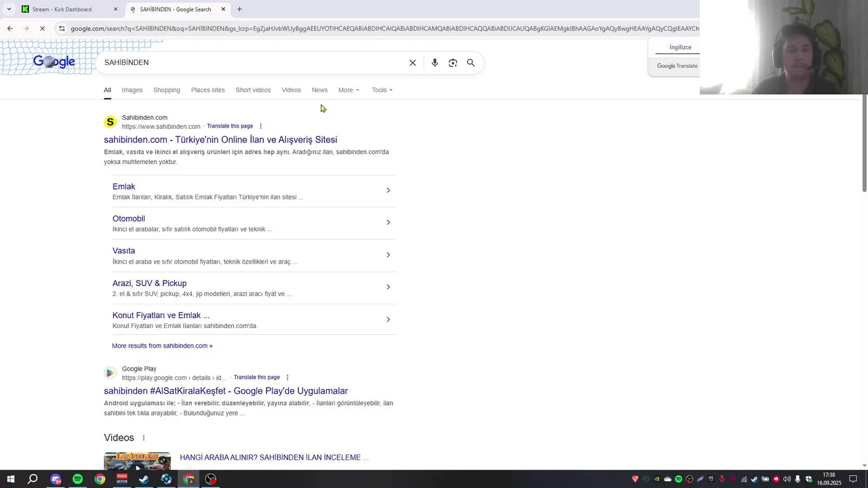Open a new tab with plus button
The height and width of the screenshot is (488, 868).
(239, 9)
